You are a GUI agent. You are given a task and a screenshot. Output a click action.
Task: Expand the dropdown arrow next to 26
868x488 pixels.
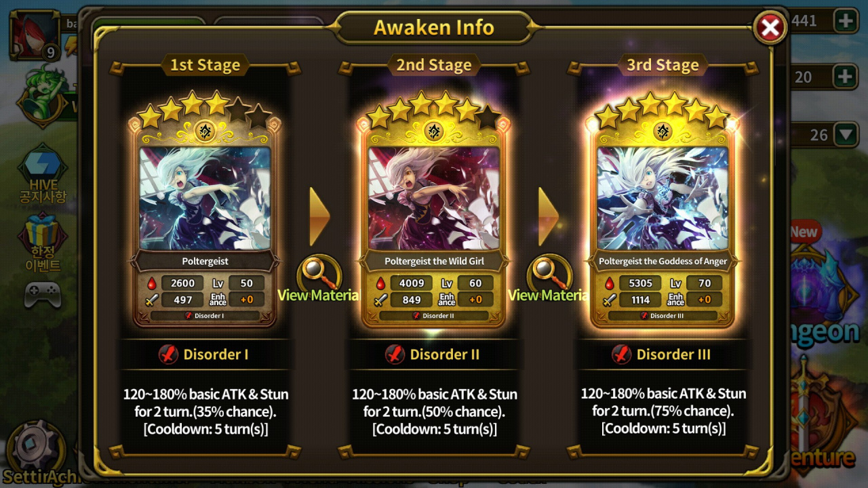coord(846,134)
